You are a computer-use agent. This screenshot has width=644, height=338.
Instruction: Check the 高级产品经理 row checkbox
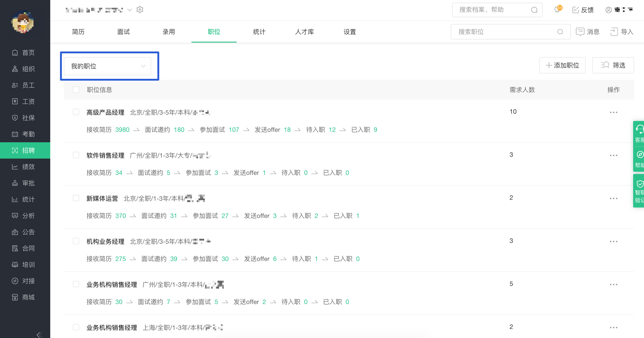coord(76,112)
